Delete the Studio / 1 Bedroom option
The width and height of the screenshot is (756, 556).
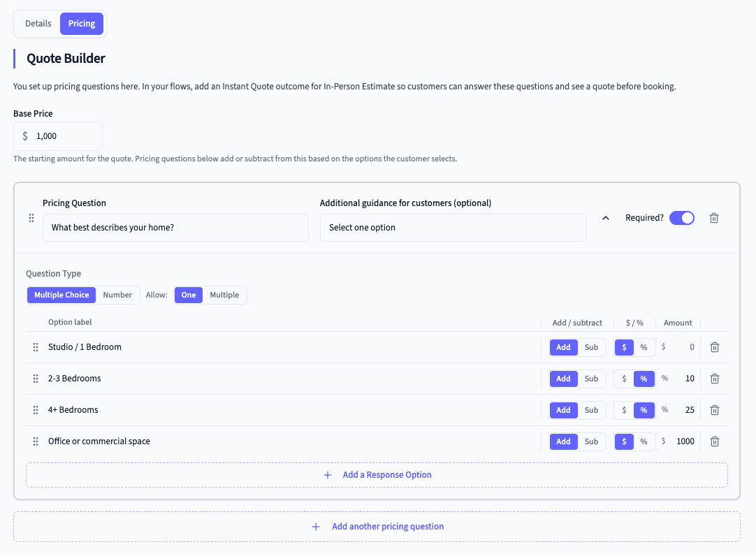click(714, 347)
